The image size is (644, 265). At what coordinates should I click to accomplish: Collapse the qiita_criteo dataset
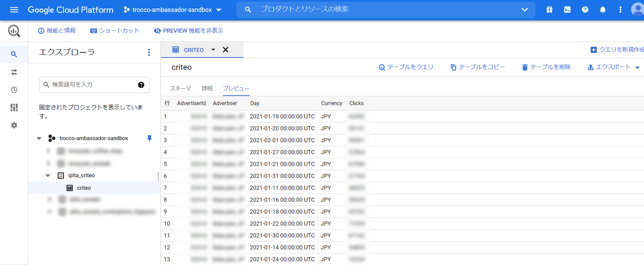pyautogui.click(x=48, y=175)
